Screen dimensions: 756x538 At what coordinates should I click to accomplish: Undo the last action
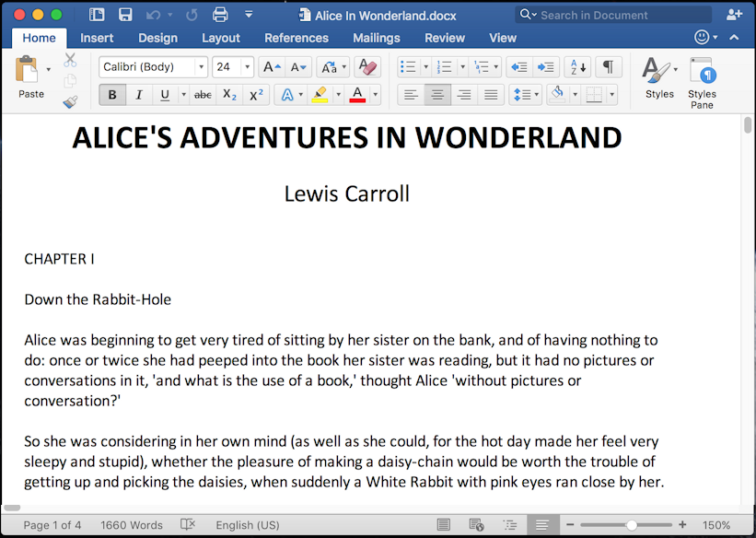tap(154, 16)
